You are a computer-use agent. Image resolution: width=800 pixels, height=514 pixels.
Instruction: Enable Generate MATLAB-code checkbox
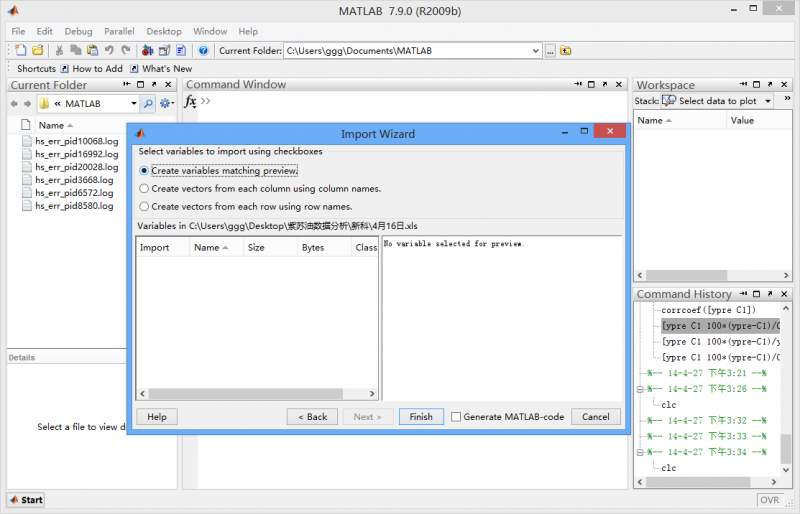[456, 417]
